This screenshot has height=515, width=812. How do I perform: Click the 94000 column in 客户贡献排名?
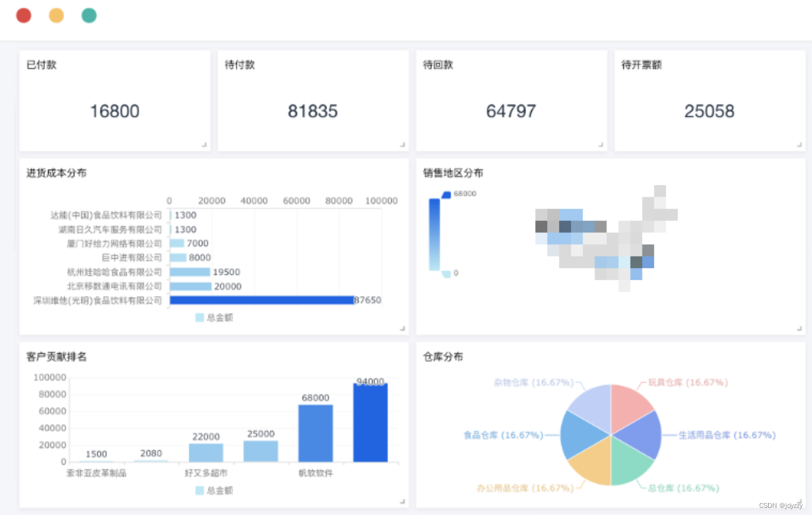click(x=370, y=422)
